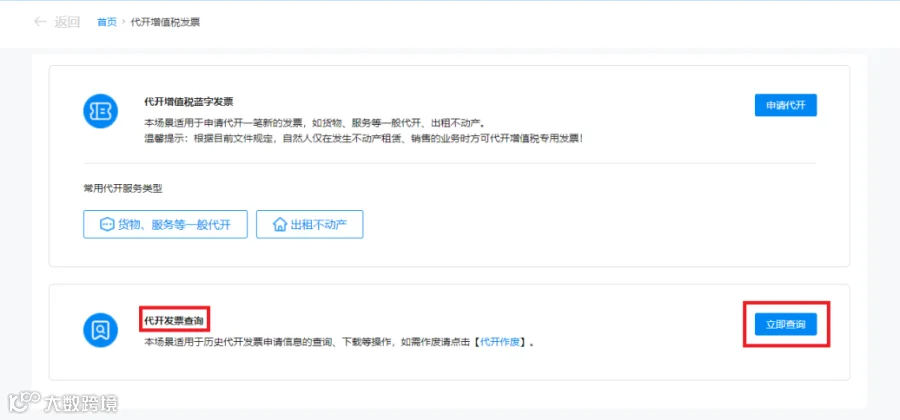Click the 本场景适用于申请代开一笔新的发票 description
The image size is (900, 420).
click(315, 123)
